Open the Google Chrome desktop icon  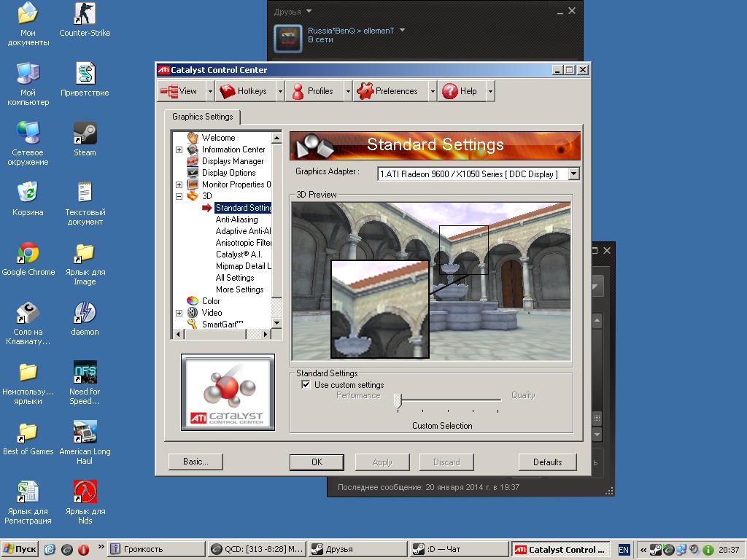[28, 259]
